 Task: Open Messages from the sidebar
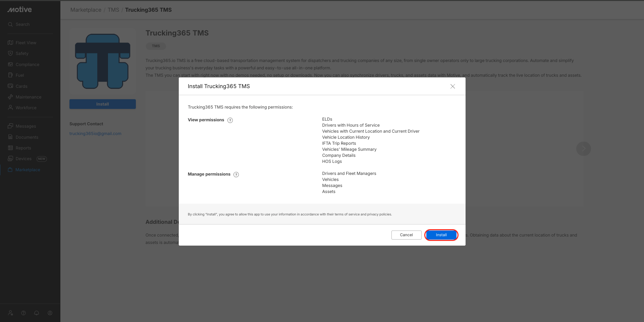[26, 126]
